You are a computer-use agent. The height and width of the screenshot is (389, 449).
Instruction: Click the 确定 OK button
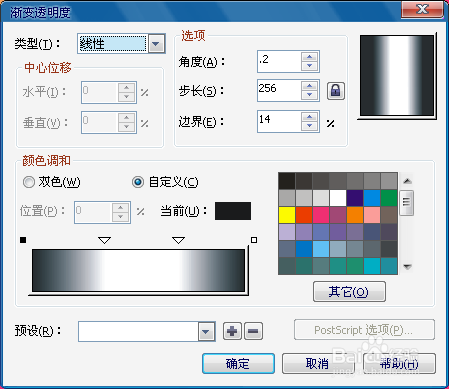pos(238,363)
